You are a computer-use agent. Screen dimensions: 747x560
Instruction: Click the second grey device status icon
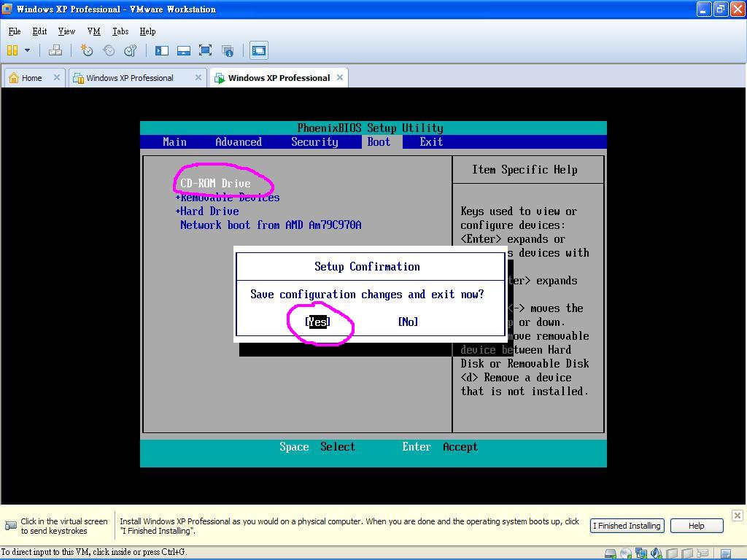[x=687, y=553]
